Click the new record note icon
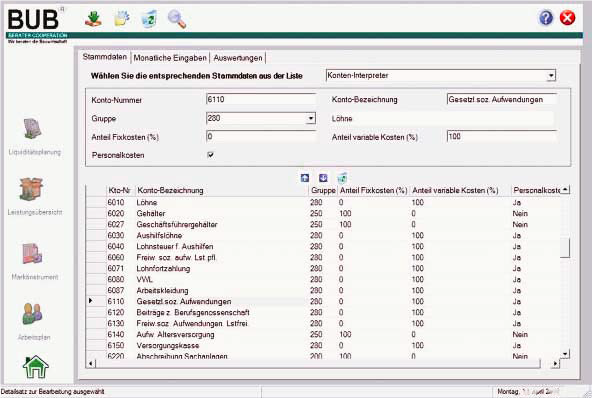592x398 pixels. click(122, 18)
